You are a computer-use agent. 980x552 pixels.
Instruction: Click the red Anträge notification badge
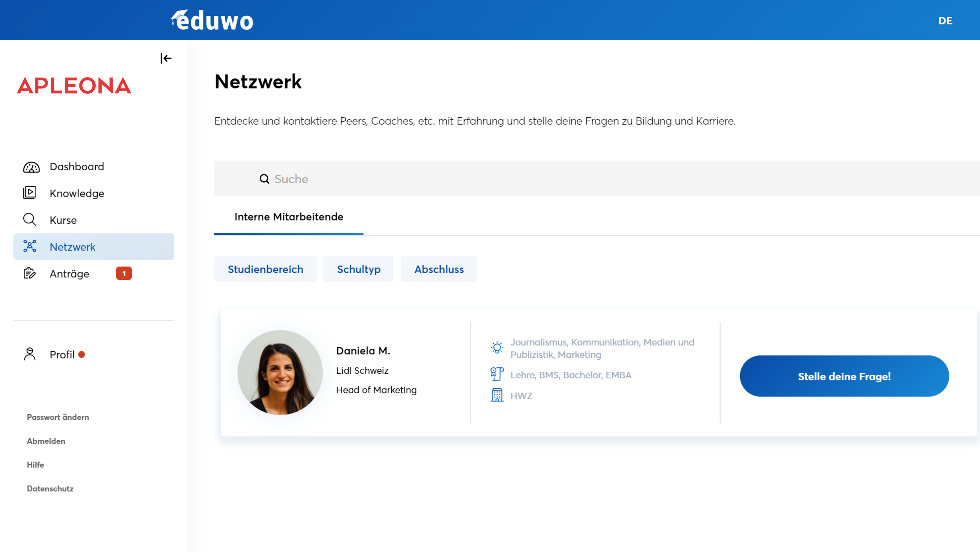124,273
